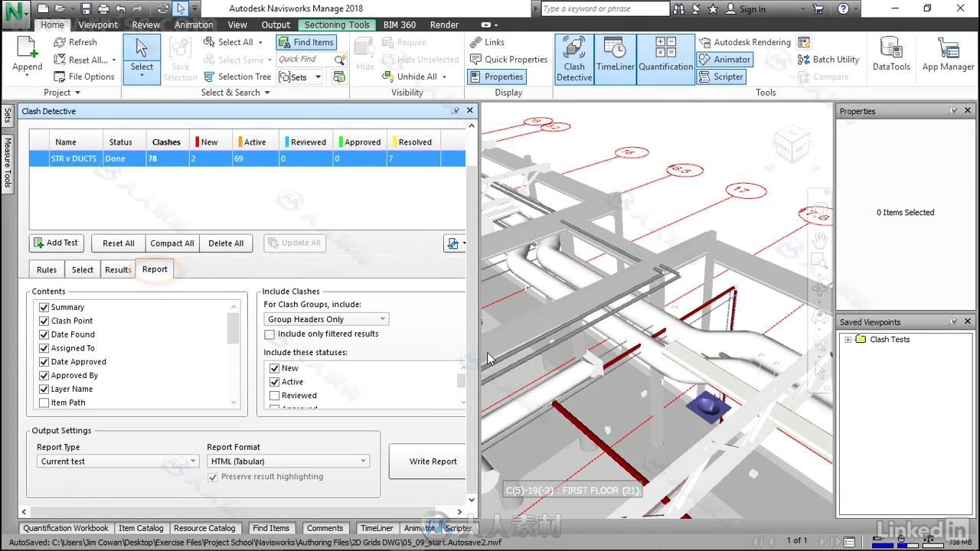Expand the Select All dropdown arrow

point(260,42)
